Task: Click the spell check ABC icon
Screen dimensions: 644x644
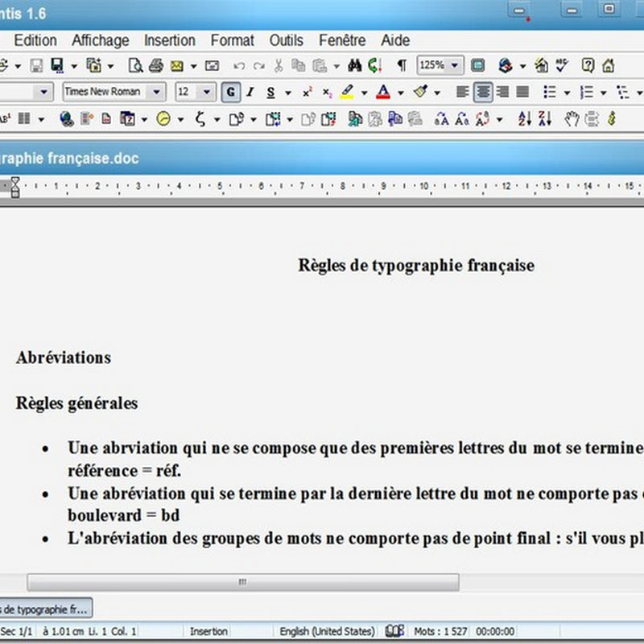Action: click(562, 65)
